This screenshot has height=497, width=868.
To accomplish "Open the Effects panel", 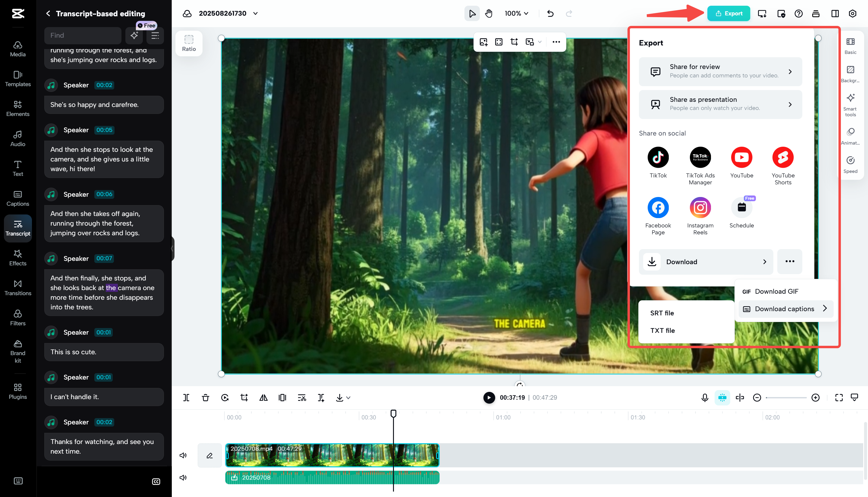I will click(18, 258).
